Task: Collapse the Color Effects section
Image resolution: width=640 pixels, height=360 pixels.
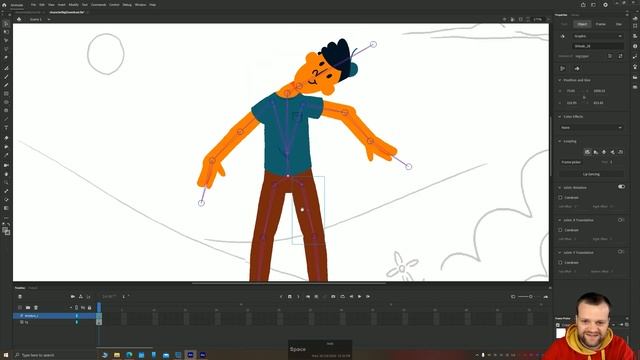Action: (x=560, y=117)
